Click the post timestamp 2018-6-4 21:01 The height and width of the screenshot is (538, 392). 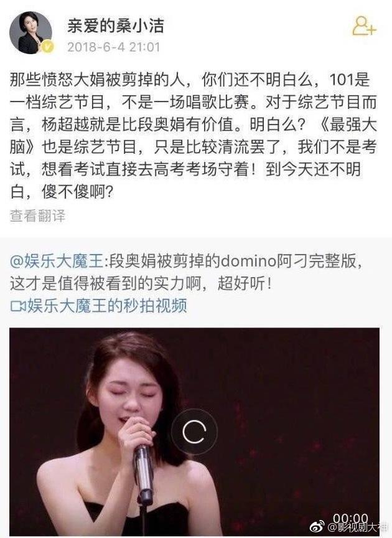pyautogui.click(x=113, y=47)
